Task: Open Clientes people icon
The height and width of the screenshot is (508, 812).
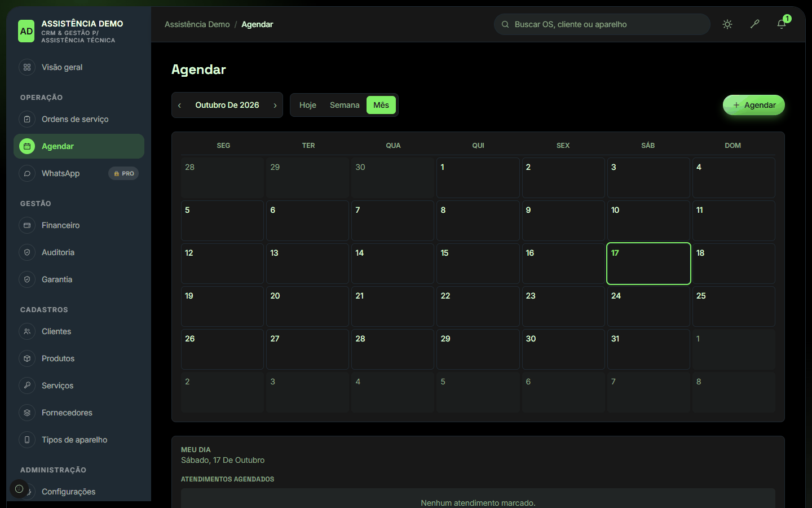Action: click(27, 331)
